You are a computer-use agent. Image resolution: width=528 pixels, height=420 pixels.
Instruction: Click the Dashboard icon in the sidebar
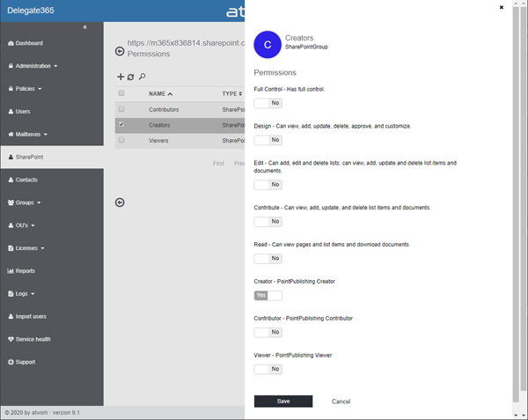pyautogui.click(x=11, y=43)
